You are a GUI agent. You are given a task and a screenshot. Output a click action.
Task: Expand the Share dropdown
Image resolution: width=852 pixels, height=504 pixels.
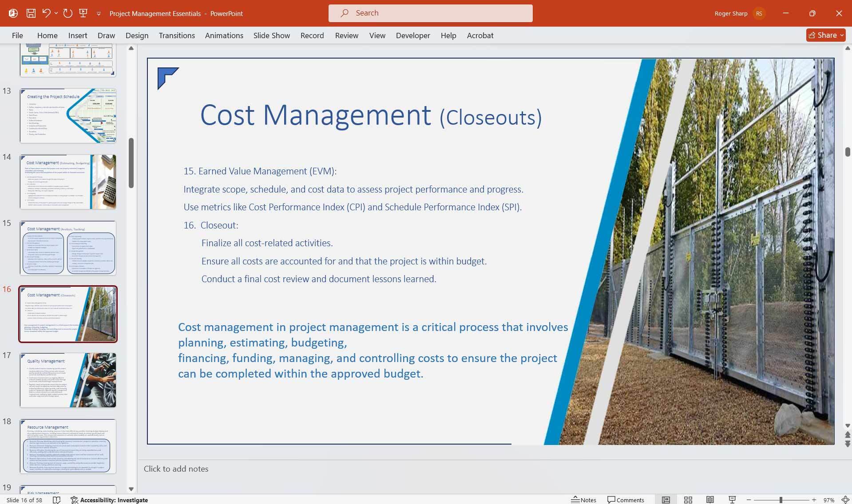[842, 35]
